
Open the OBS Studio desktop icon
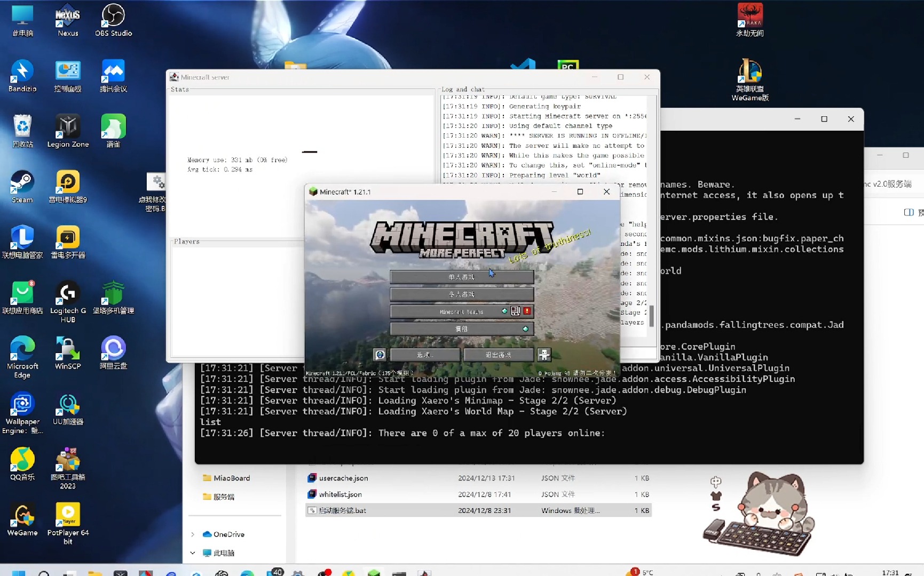pyautogui.click(x=113, y=20)
